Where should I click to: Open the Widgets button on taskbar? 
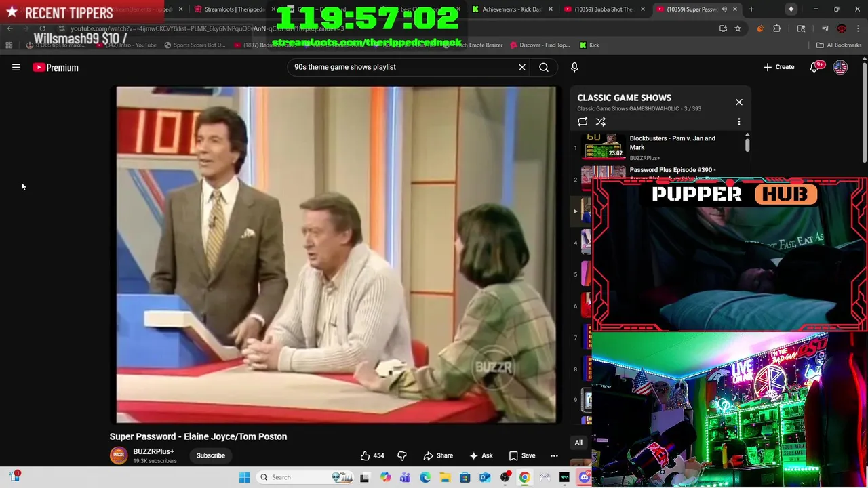pos(14,476)
